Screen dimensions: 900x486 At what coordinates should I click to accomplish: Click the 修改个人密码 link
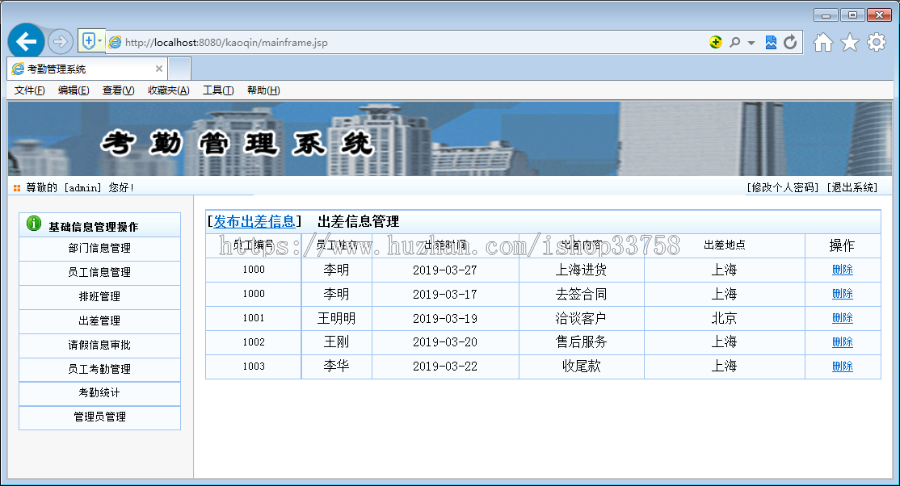(x=782, y=187)
